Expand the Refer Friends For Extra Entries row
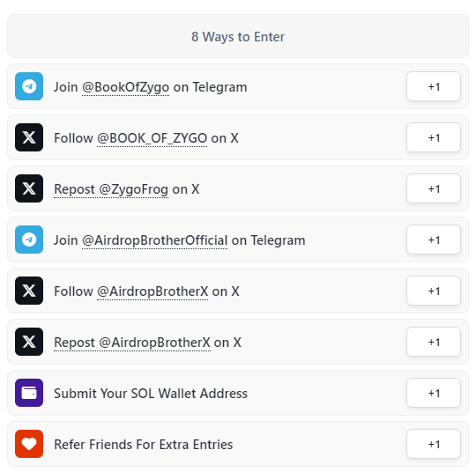This screenshot has height=472, width=476. pos(238,444)
